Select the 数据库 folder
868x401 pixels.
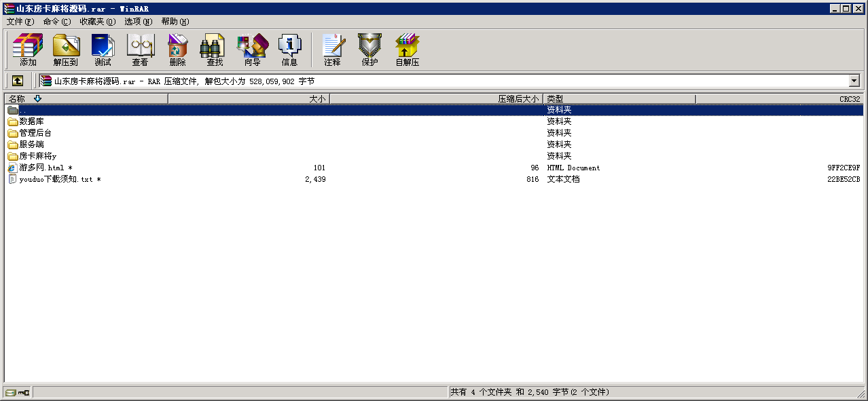pos(31,121)
